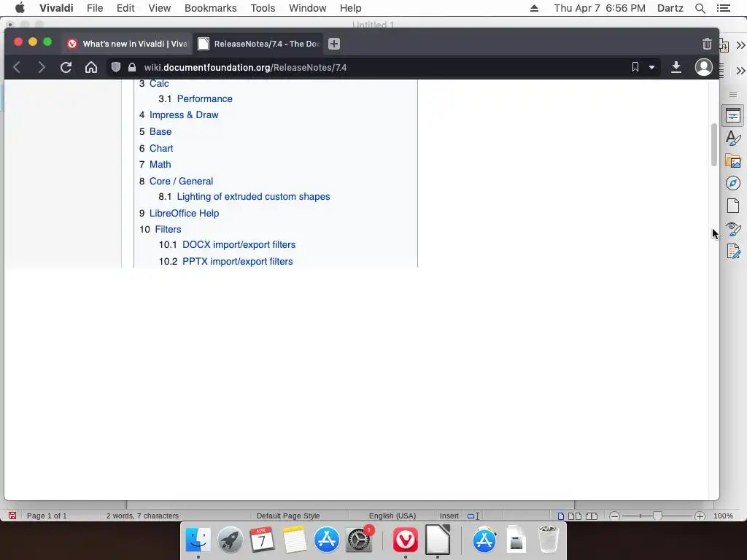Click the 100% zoom level in LibreOffice
Viewport: 747px width, 560px height.
tap(723, 516)
